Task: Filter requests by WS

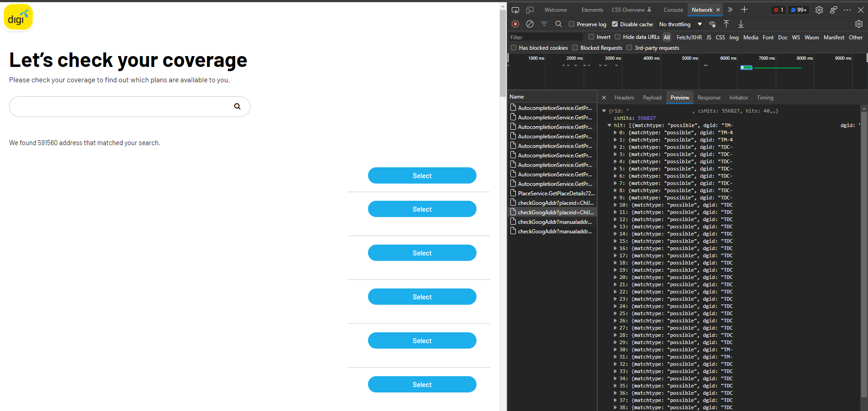Action: pyautogui.click(x=796, y=38)
